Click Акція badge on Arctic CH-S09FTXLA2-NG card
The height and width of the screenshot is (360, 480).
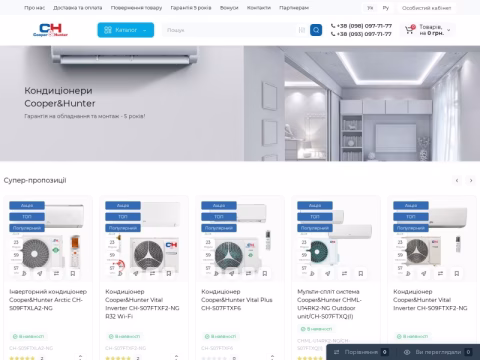pos(27,205)
